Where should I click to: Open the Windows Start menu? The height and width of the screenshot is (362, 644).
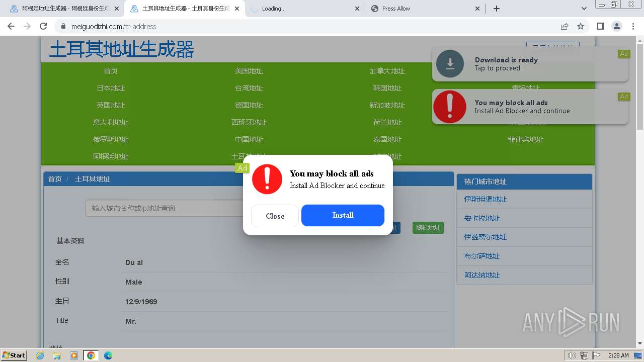coord(14,355)
